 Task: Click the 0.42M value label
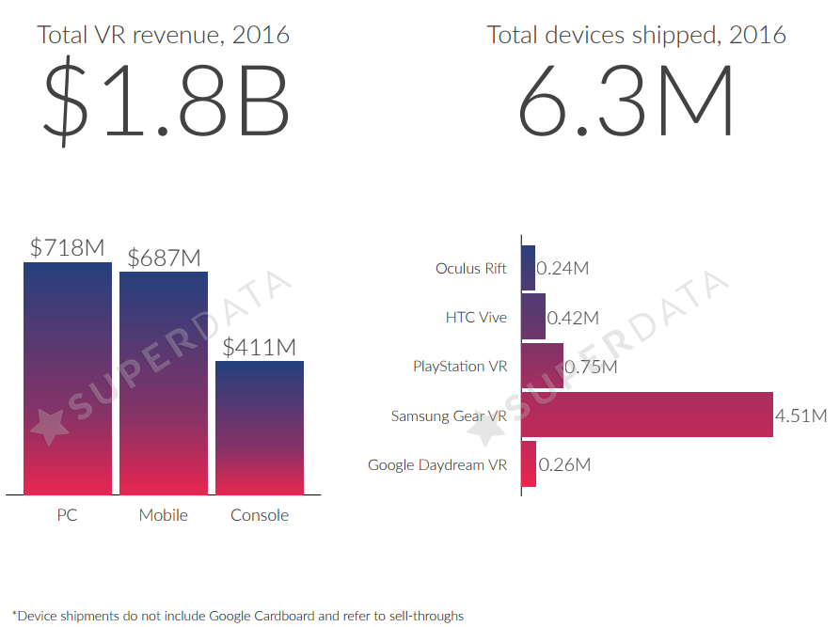click(573, 318)
